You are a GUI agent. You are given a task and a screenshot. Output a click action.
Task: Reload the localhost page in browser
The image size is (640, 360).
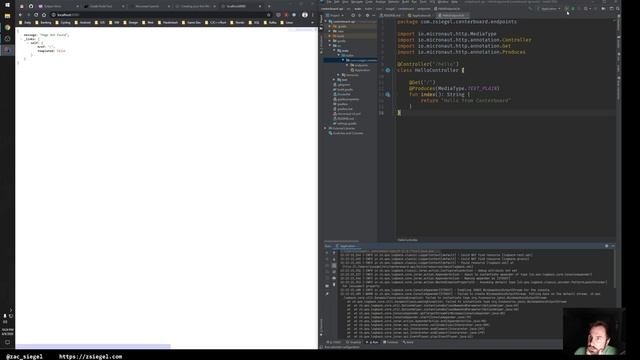[36, 15]
